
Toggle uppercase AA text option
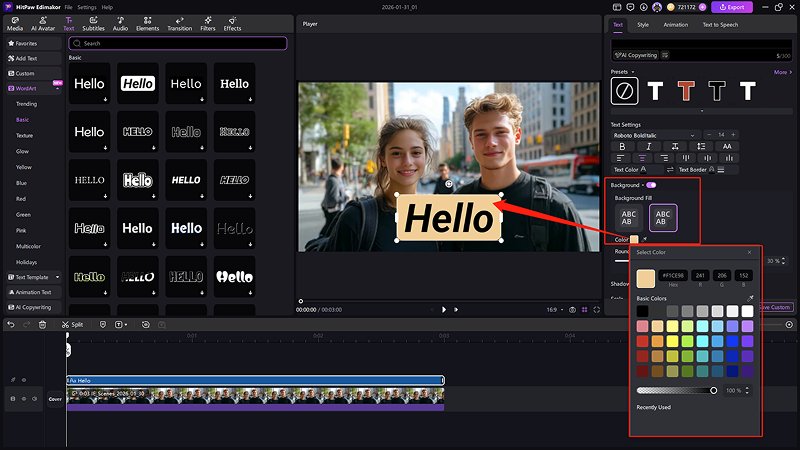727,146
